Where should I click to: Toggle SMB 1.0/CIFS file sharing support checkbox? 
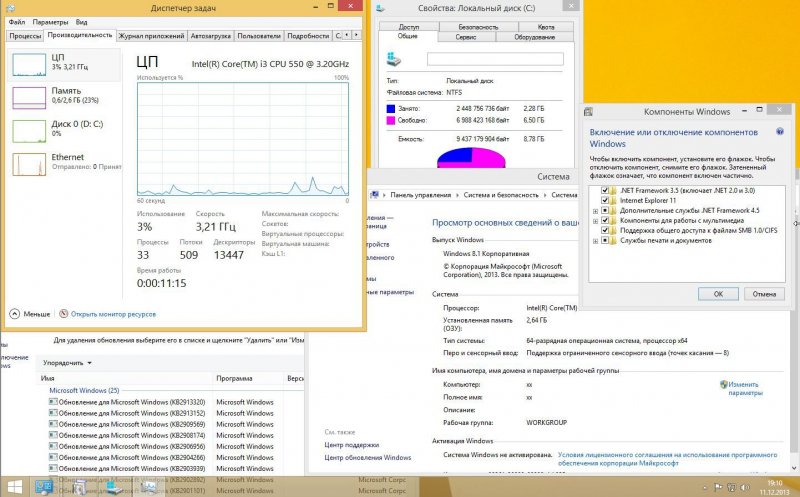pos(605,230)
